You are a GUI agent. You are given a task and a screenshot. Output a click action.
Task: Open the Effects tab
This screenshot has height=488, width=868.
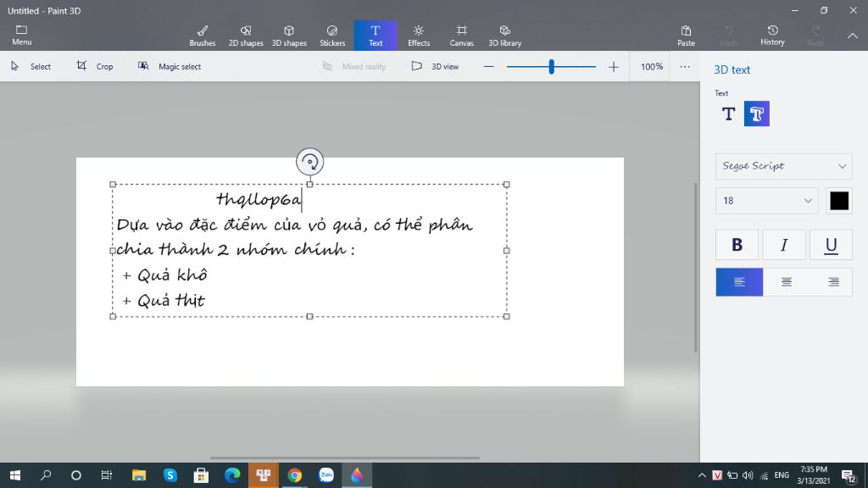click(419, 36)
